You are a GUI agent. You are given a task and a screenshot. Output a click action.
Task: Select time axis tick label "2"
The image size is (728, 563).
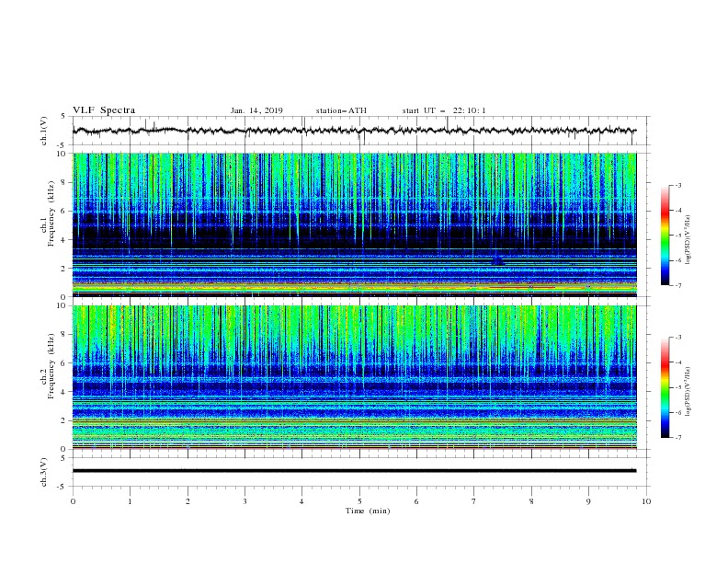pyautogui.click(x=188, y=501)
